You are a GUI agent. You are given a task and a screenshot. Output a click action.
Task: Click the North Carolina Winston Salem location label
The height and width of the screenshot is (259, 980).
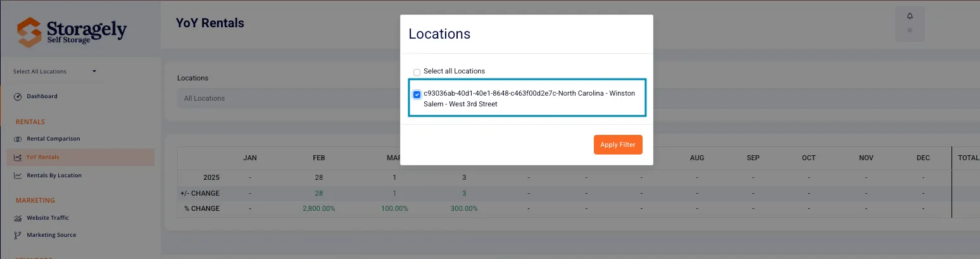pos(529,98)
